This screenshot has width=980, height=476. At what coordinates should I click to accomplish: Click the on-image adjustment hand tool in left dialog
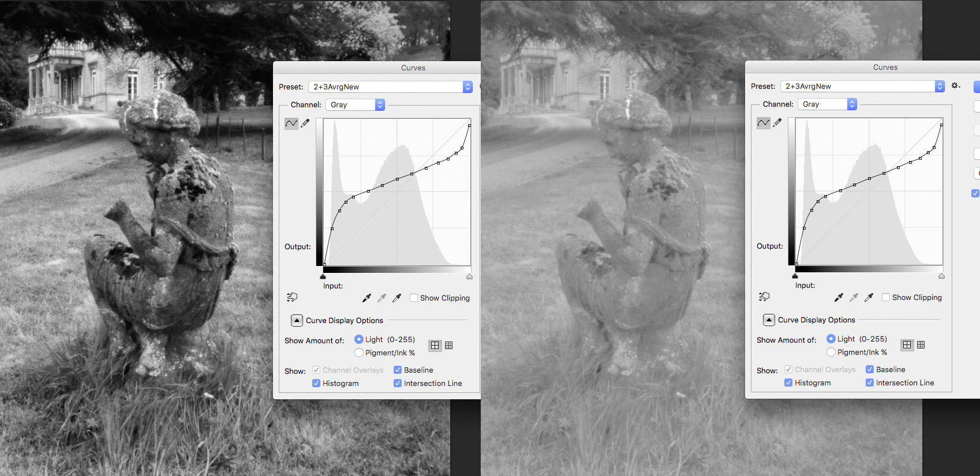tap(292, 297)
